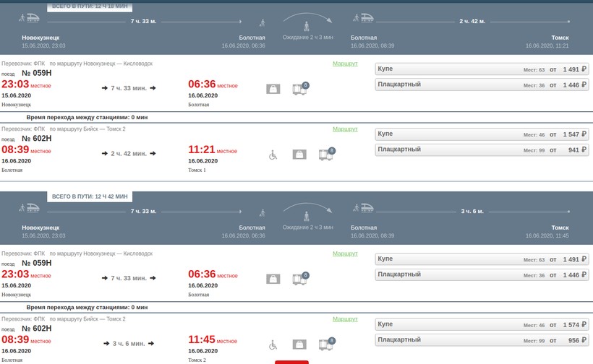Viewport: 593px width, 364px height.
Task: Select Купе 1 491 ₽ in 12 ч 42 мин trip
Action: [482, 259]
